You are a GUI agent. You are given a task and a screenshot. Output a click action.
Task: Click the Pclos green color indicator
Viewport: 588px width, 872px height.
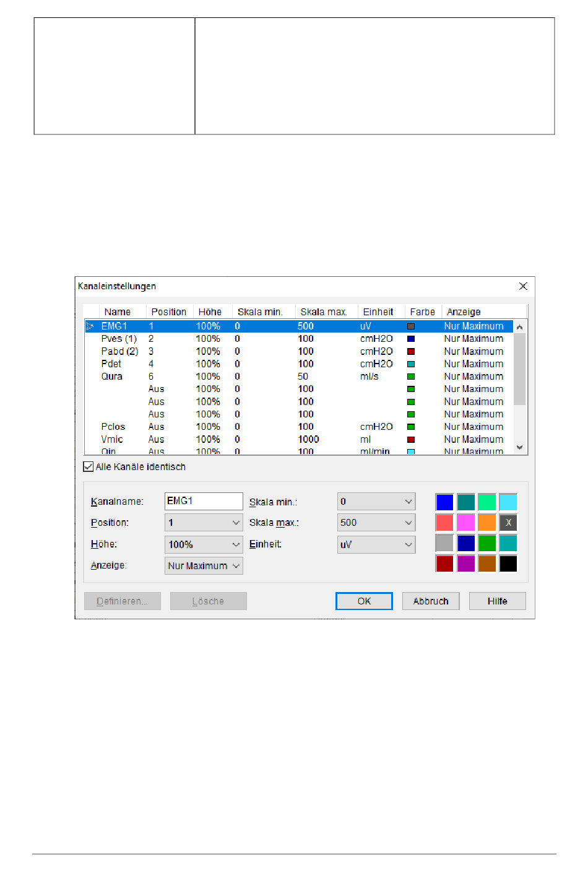[x=411, y=427]
